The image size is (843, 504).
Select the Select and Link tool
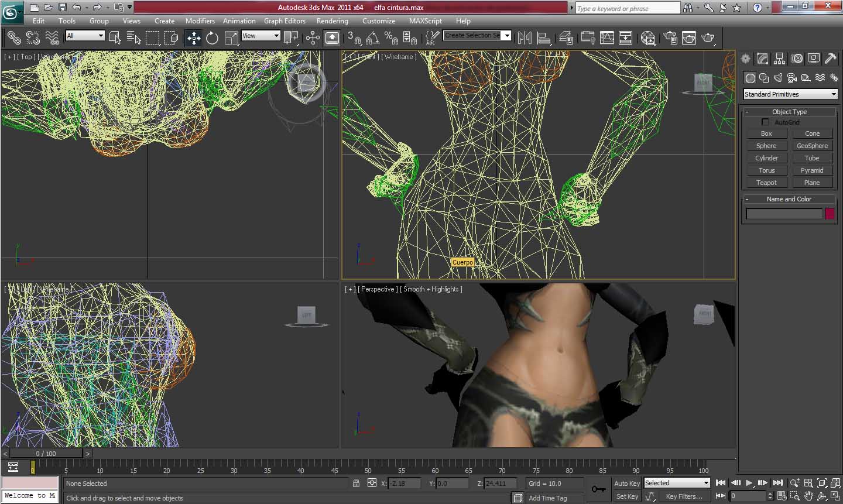(14, 38)
